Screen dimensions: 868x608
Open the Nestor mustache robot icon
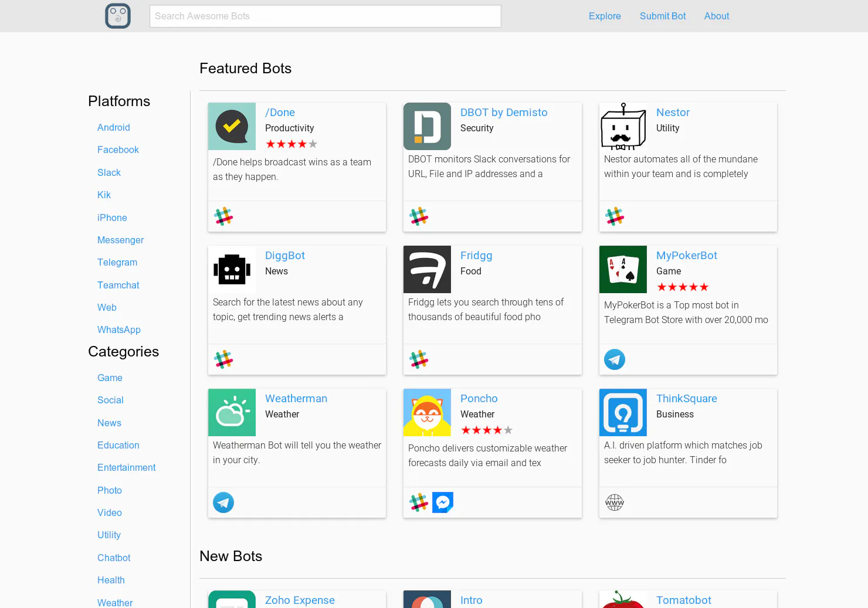coord(623,126)
